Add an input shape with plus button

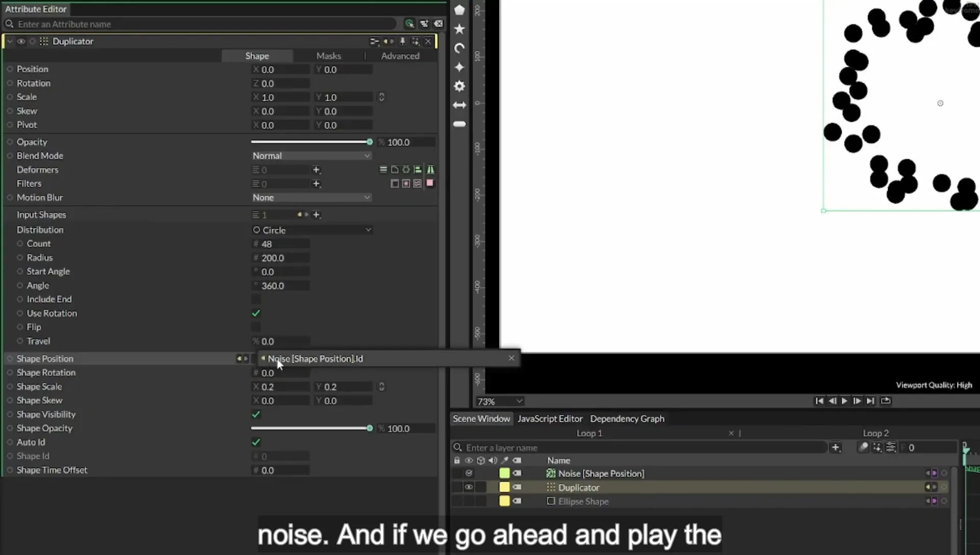coord(316,215)
